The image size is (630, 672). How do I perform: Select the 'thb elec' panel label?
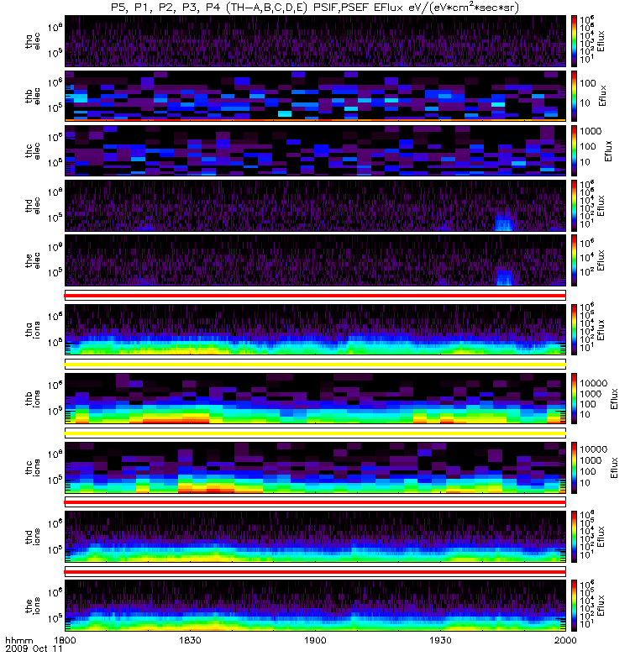[32, 96]
